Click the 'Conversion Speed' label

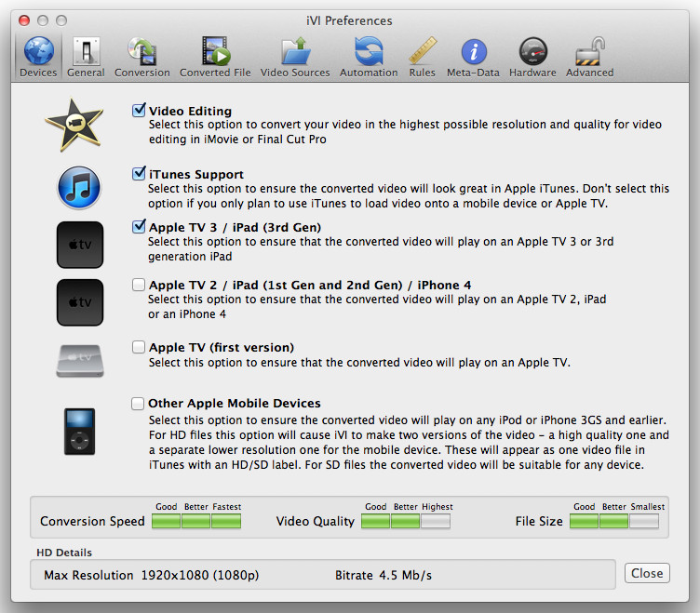92,521
